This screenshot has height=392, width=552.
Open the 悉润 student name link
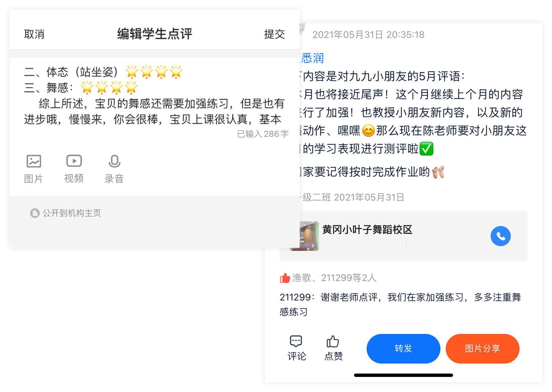click(312, 58)
